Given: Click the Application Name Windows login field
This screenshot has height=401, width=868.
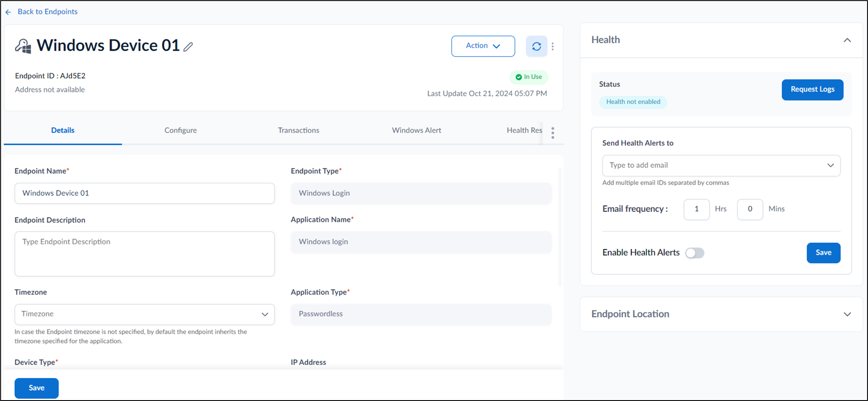Looking at the screenshot, I should [421, 242].
